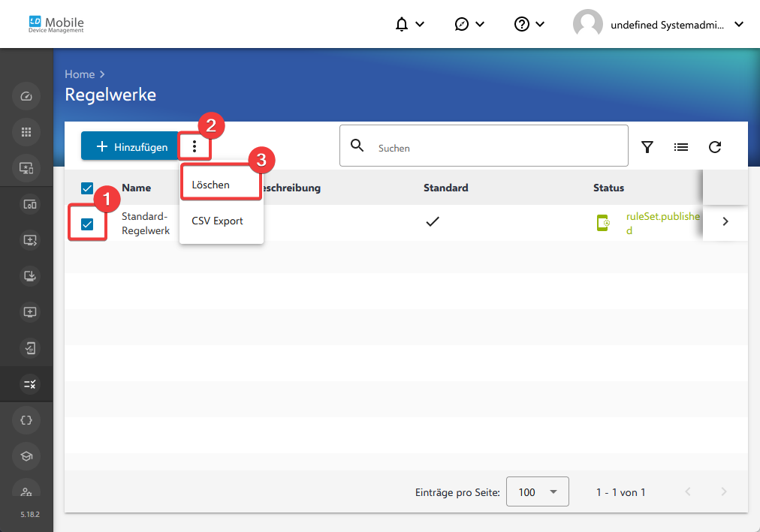Expand the help menu dropdown arrow

(x=540, y=24)
